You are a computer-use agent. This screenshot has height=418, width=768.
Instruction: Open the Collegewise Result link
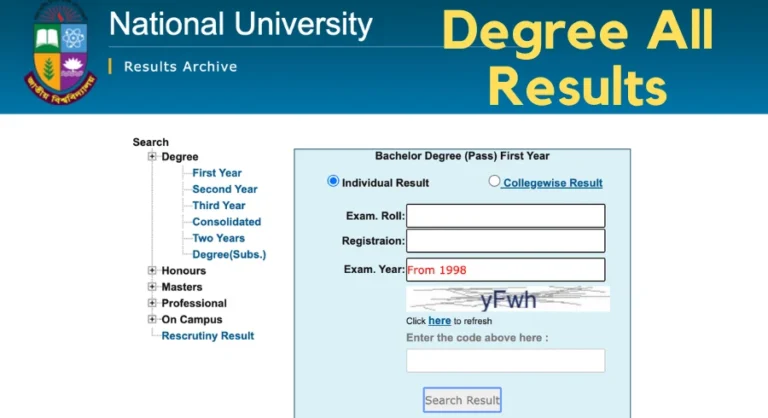552,183
